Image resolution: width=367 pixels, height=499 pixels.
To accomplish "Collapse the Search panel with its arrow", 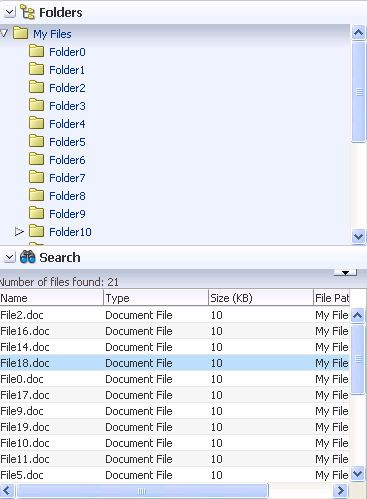I will (x=10, y=257).
